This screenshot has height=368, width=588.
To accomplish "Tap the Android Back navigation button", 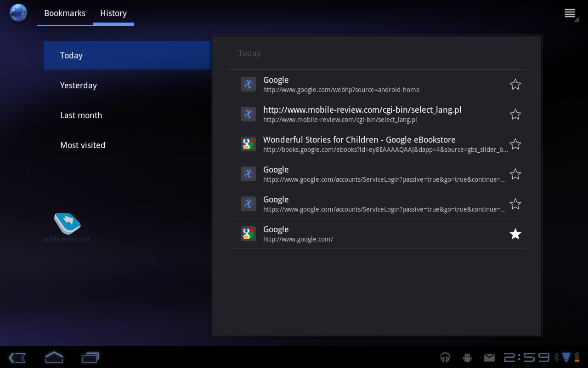I will point(17,357).
